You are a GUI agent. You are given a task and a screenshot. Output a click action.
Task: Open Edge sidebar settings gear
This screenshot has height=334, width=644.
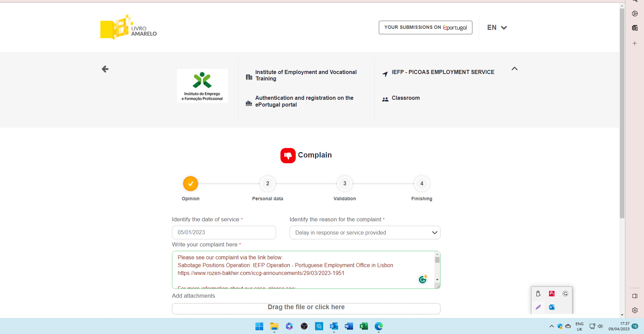635,310
